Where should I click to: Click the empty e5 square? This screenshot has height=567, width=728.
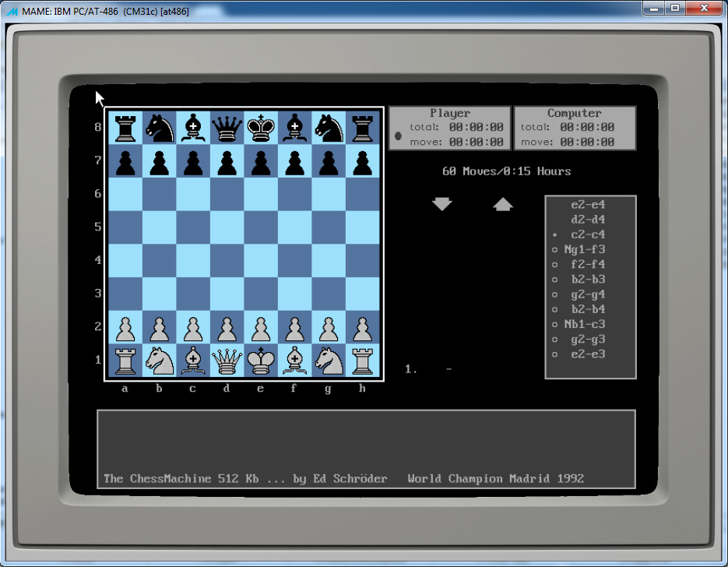tap(261, 227)
